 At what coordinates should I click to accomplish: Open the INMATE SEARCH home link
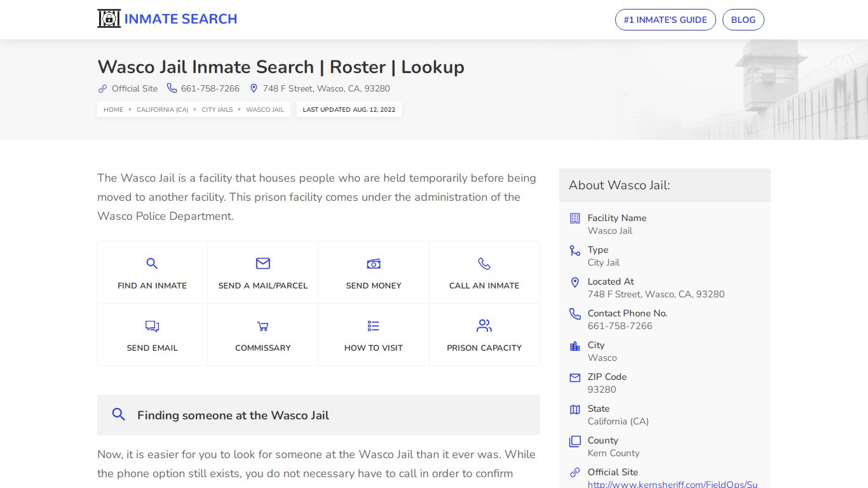[180, 19]
